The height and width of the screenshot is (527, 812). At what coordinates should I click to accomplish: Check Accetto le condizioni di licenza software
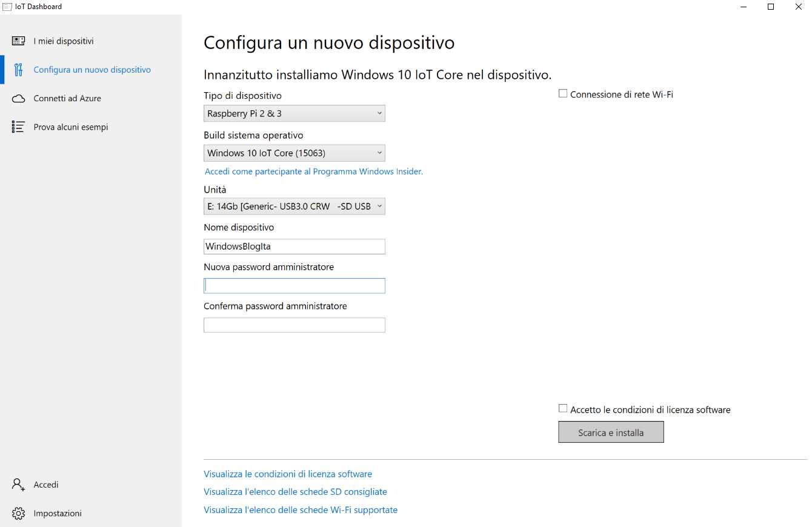[563, 409]
